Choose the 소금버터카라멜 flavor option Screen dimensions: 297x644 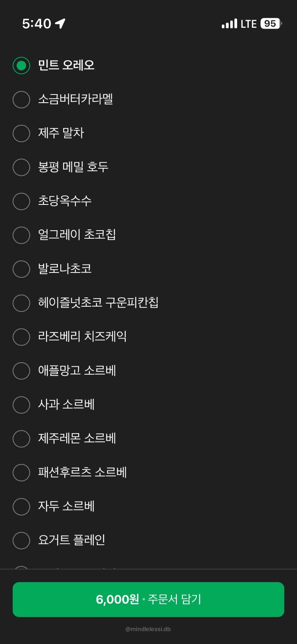pyautogui.click(x=21, y=99)
